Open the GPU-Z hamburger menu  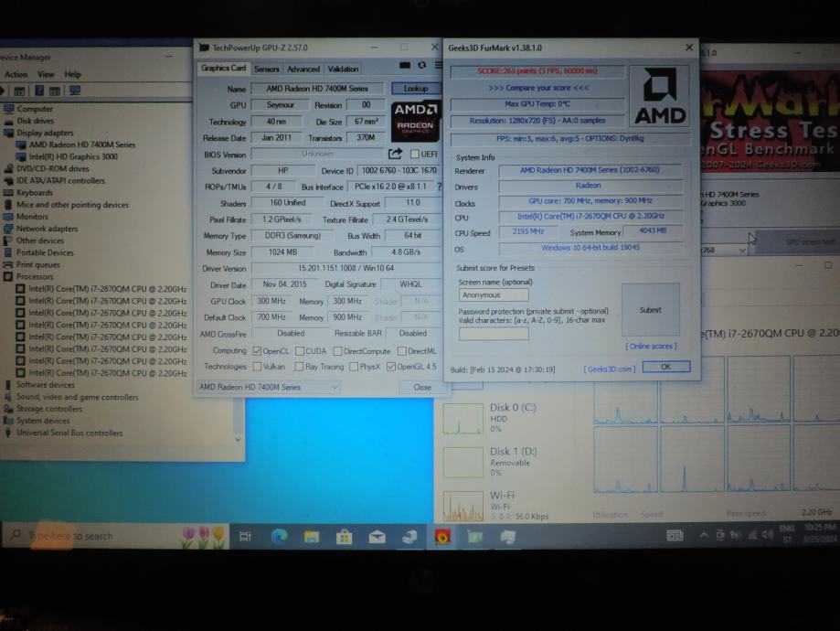(x=438, y=66)
